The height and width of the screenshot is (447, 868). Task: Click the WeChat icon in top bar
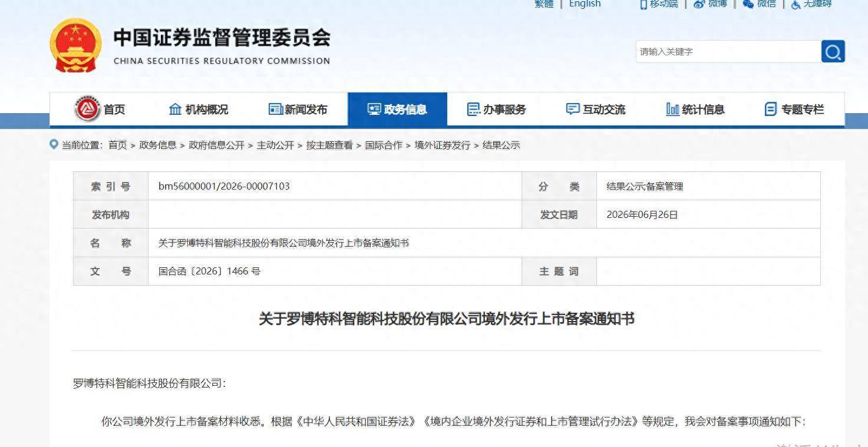point(748,4)
